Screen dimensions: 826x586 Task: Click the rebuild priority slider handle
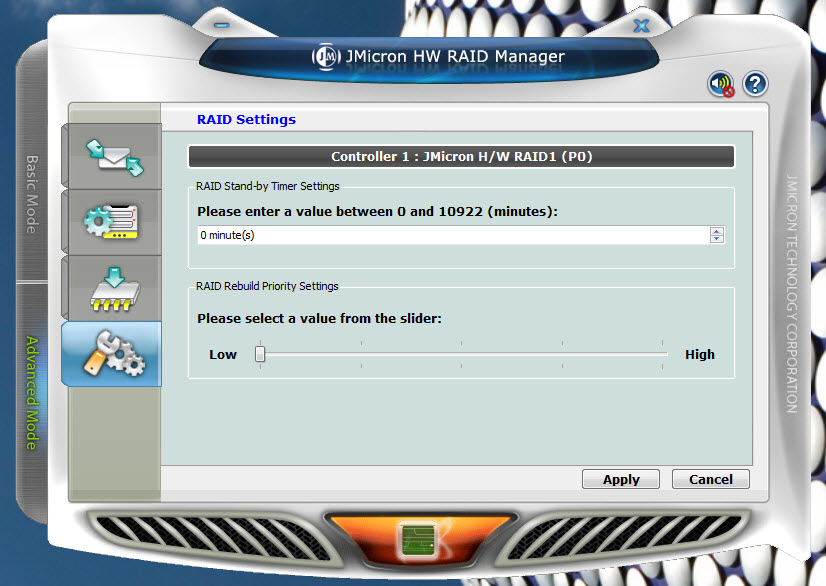pyautogui.click(x=260, y=354)
